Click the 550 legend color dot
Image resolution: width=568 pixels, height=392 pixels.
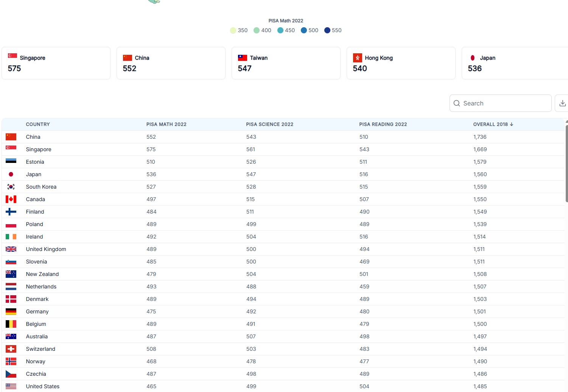click(x=327, y=30)
